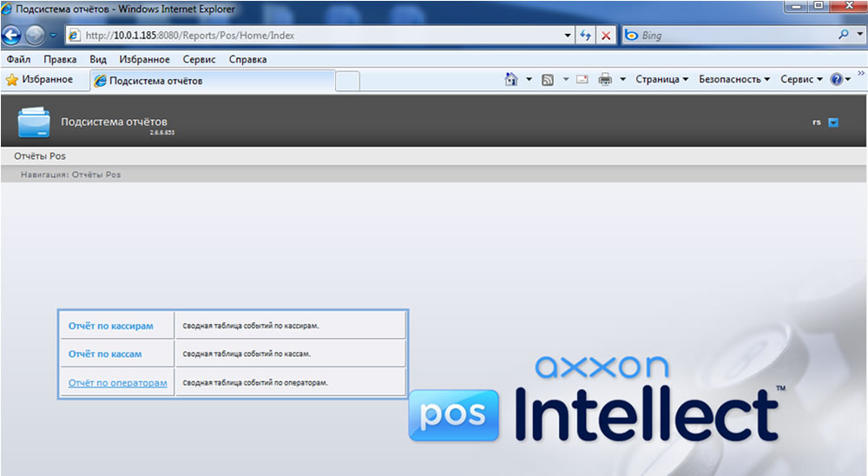The height and width of the screenshot is (476, 868).
Task: Expand the address bar history dropdown
Action: (568, 36)
